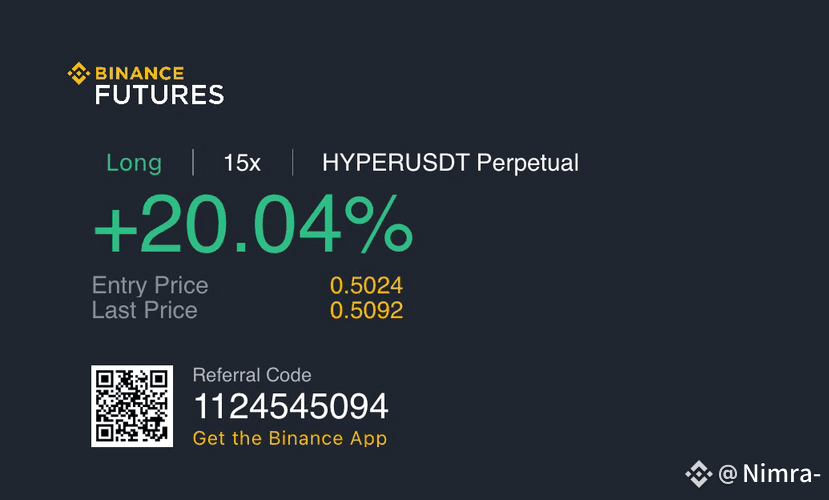The height and width of the screenshot is (500, 829).
Task: Click the HYPERUSDT Perpetual contract name
Action: 450,163
